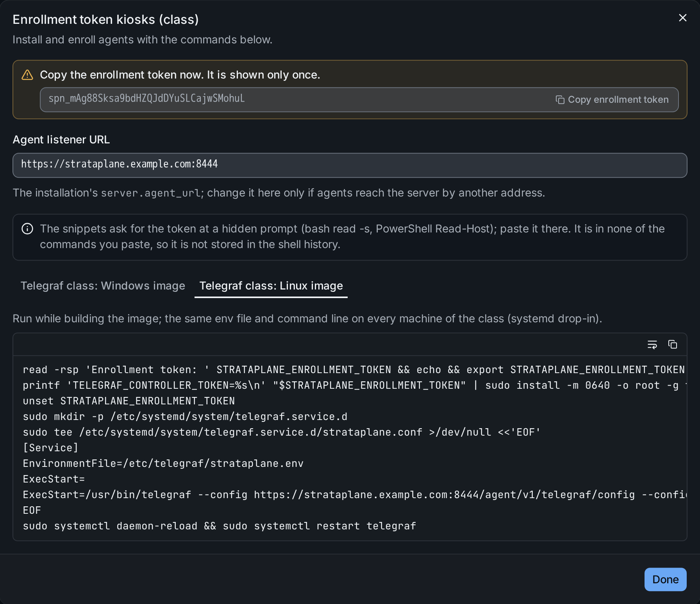The image size is (700, 604).
Task: Click 'Copy the enrollment token now' warning text
Action: pyautogui.click(x=180, y=75)
